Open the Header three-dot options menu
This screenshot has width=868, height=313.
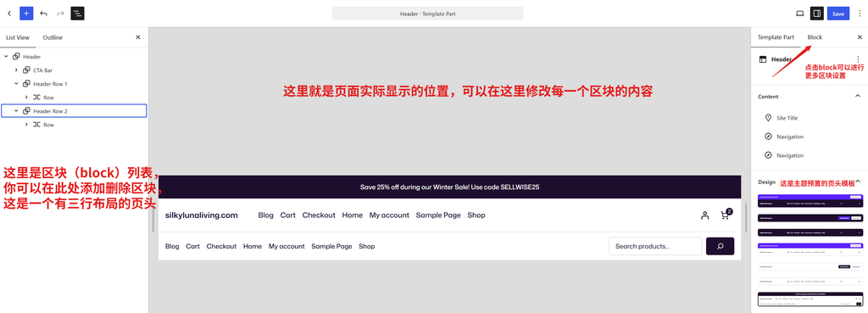[x=859, y=59]
